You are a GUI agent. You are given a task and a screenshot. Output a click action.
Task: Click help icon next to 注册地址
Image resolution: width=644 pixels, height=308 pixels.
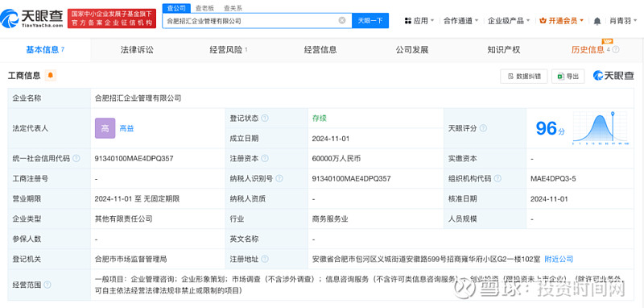[265, 259]
